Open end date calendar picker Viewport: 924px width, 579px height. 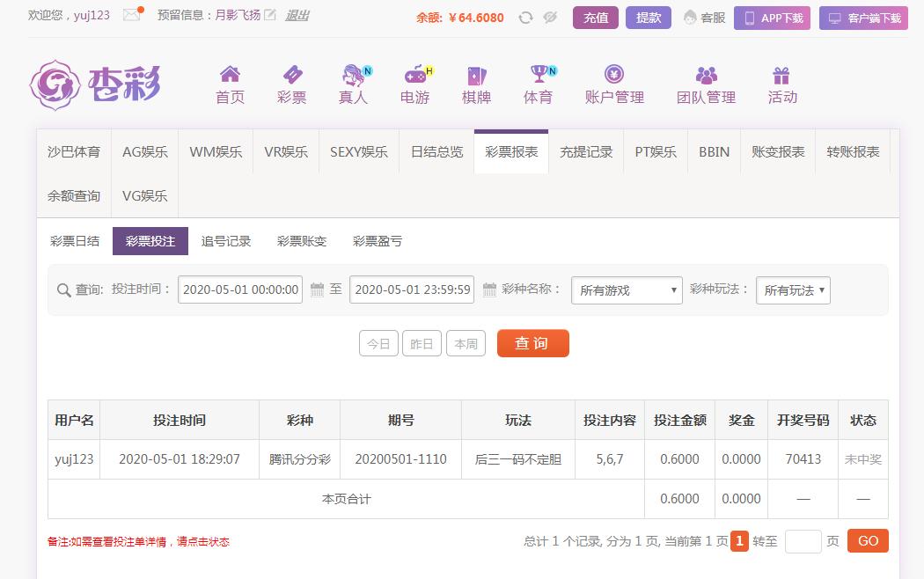[x=489, y=289]
